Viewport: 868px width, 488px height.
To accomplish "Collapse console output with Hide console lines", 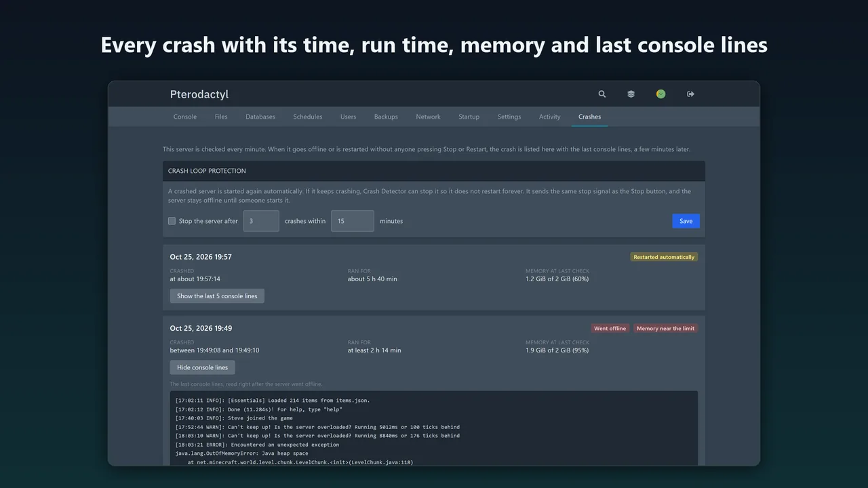I will pyautogui.click(x=203, y=367).
